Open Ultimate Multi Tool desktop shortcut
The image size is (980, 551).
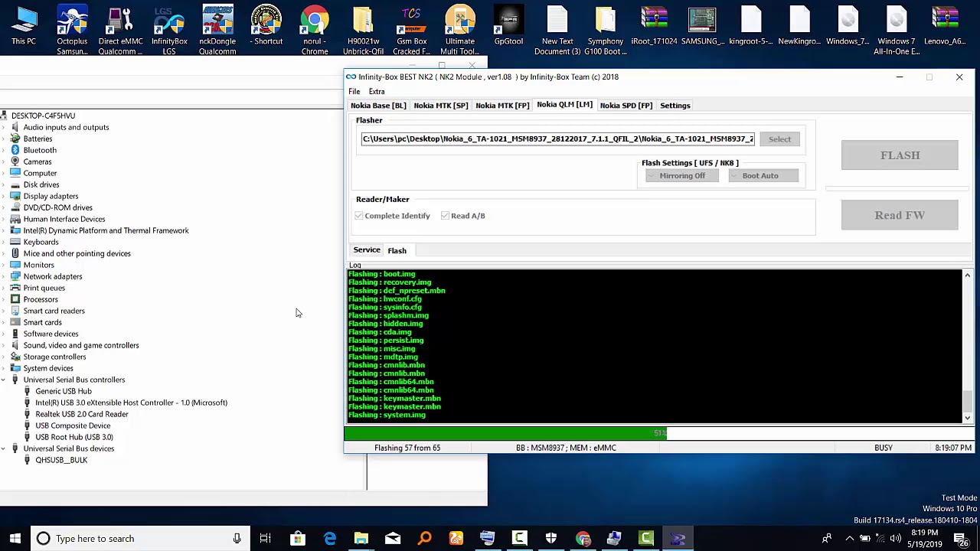point(459,31)
